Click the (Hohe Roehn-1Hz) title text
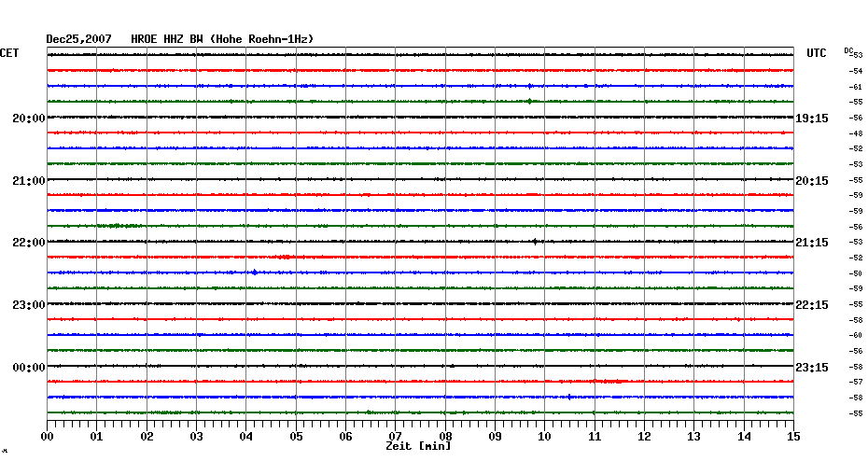Screen dimensions: 868x461 262,39
